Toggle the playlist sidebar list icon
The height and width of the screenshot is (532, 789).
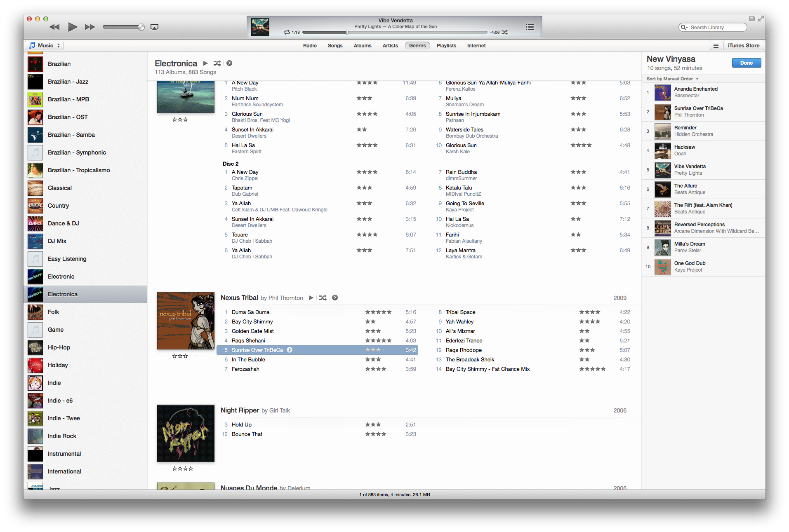coord(716,46)
